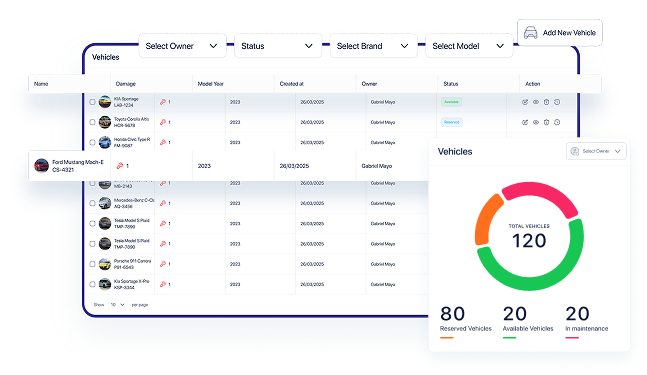Tick the Toyota Corolla Altis checkbox
647x375 pixels.
92,122
